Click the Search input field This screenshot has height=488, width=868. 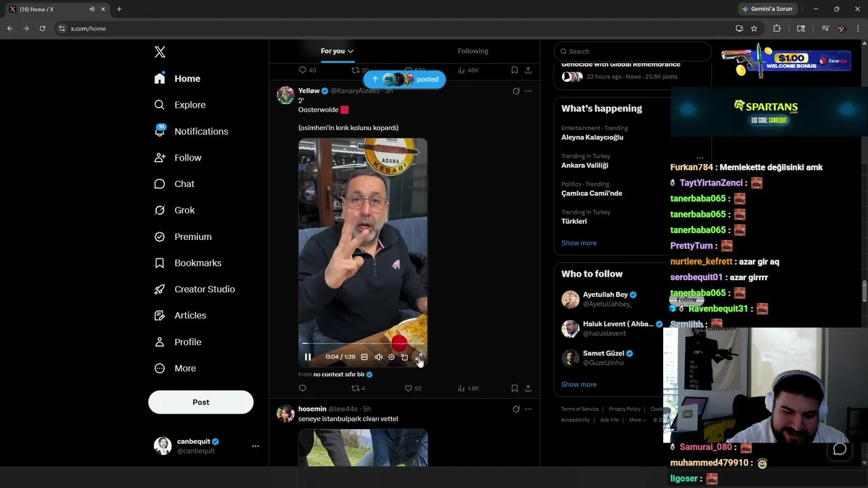[x=633, y=52]
